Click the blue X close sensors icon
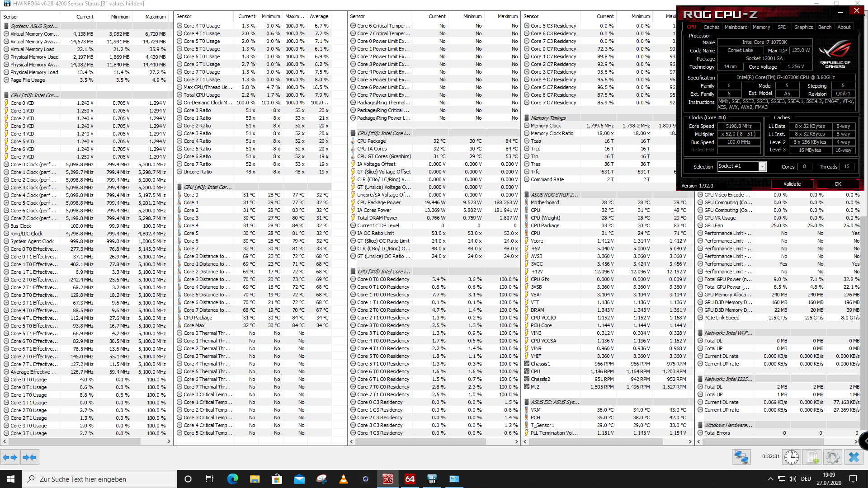Viewport: 868px width, 488px height. (854, 457)
